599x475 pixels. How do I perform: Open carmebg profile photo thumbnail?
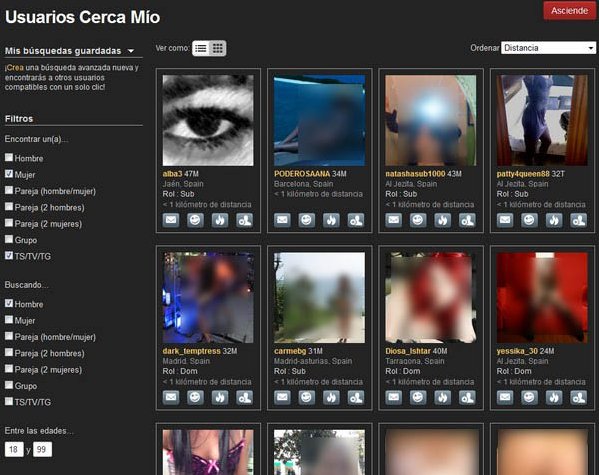coord(319,298)
